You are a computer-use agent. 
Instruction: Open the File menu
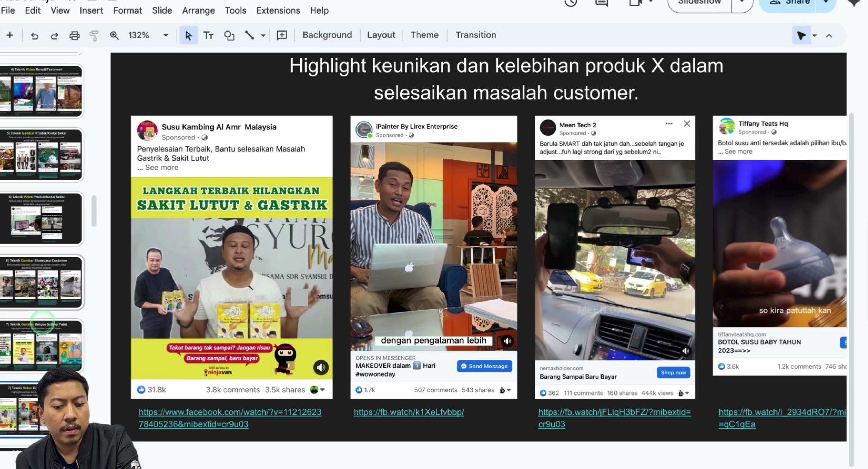(8, 10)
